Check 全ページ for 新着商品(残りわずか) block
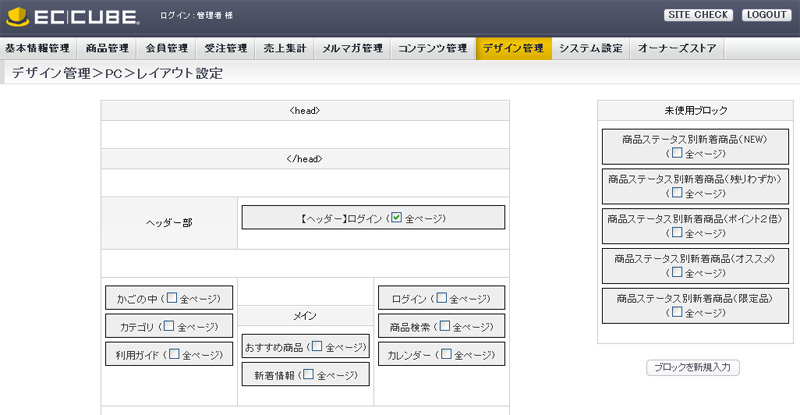 tap(677, 192)
